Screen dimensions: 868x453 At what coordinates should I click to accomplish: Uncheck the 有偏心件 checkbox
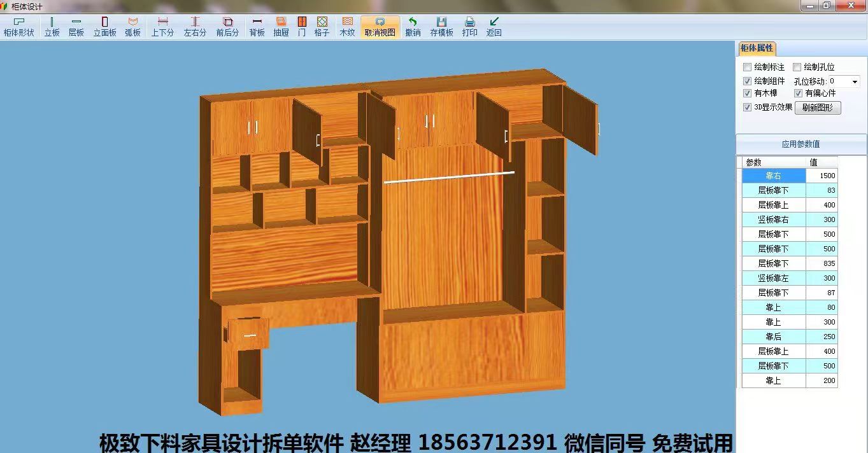(799, 94)
